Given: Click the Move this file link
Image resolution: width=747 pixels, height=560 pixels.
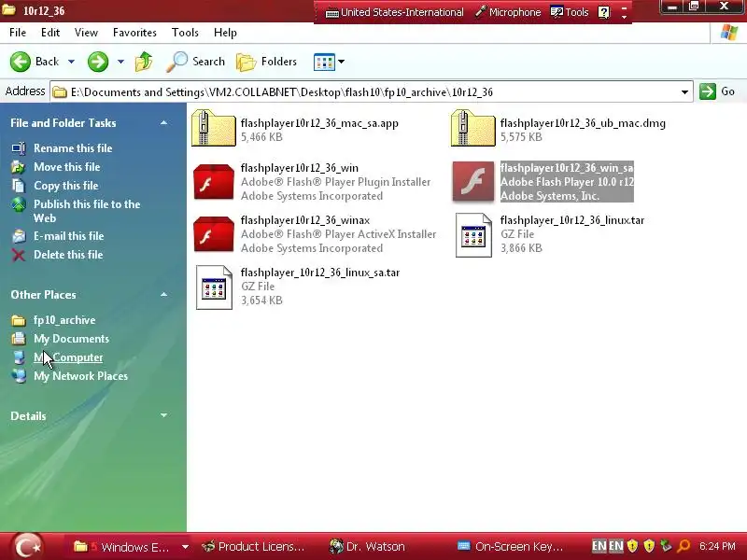Looking at the screenshot, I should tap(66, 167).
